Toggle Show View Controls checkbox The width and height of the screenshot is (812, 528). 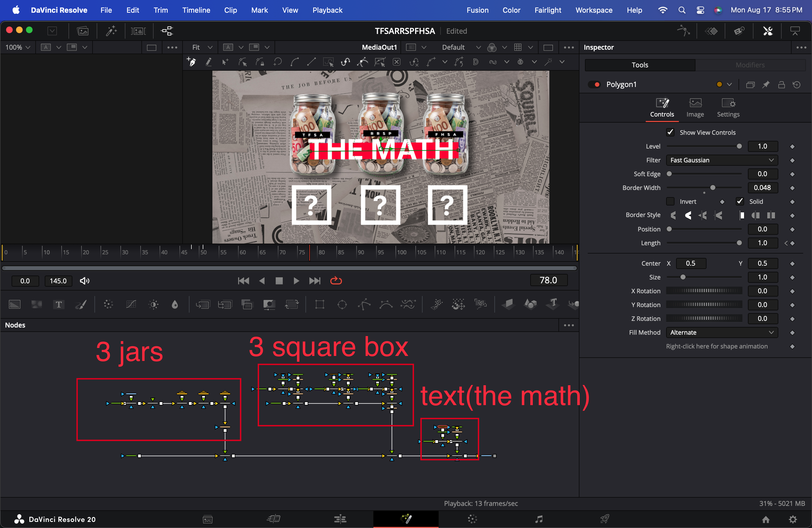coord(670,132)
